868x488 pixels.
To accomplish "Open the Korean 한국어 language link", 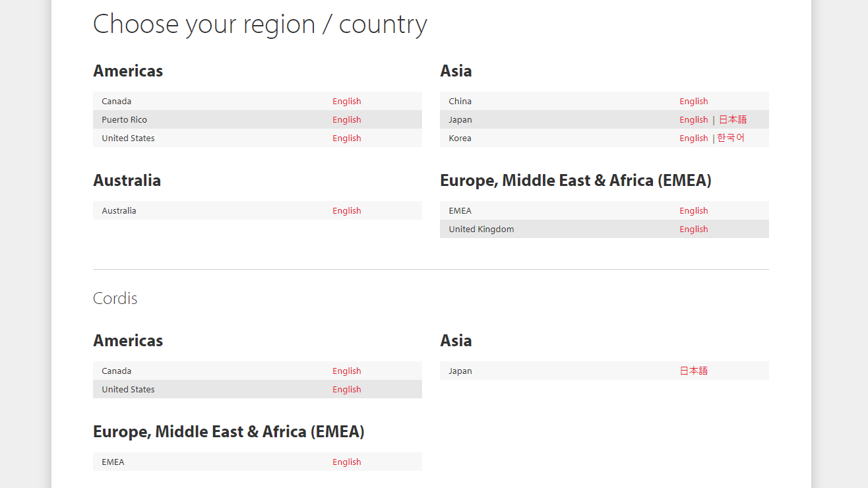I will tap(731, 138).
